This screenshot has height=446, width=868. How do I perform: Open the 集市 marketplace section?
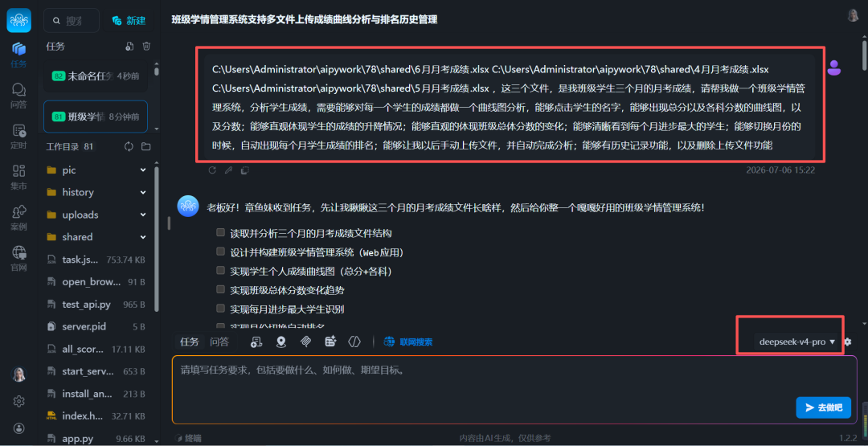(18, 177)
